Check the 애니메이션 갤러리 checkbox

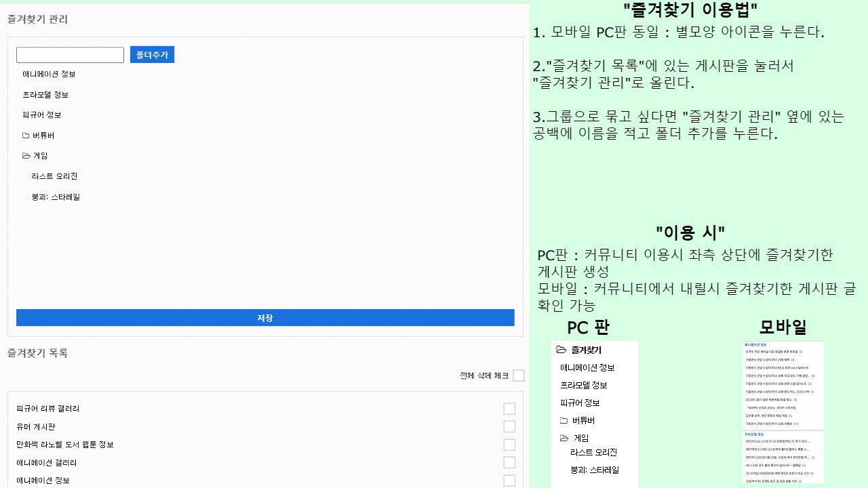click(509, 462)
